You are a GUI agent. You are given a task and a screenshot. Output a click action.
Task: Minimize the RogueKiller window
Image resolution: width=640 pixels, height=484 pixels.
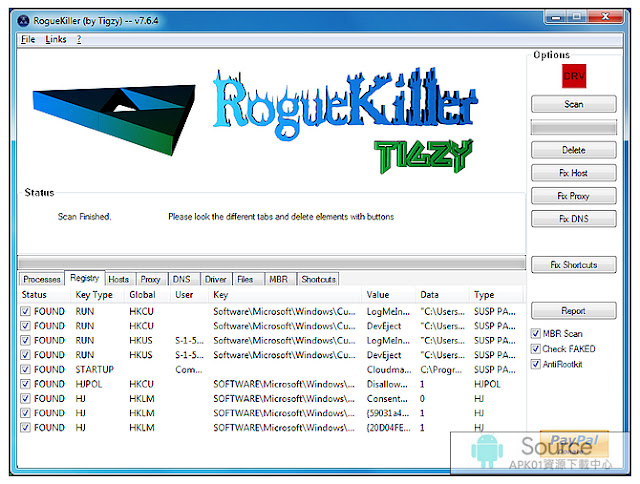[x=556, y=17]
